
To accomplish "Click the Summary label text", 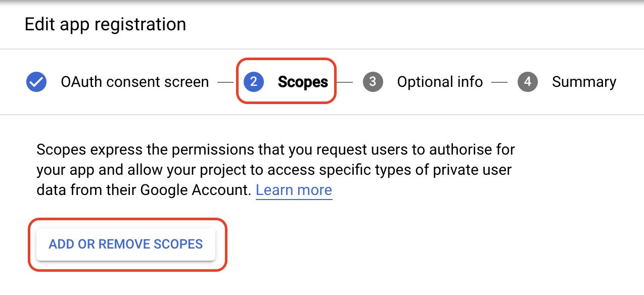I will click(584, 82).
